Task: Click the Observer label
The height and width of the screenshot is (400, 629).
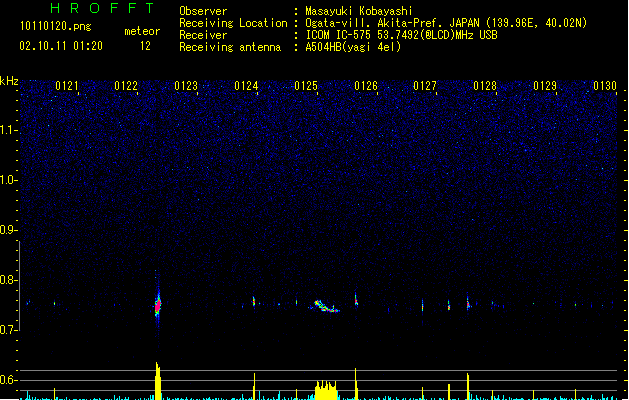Action: tap(203, 11)
